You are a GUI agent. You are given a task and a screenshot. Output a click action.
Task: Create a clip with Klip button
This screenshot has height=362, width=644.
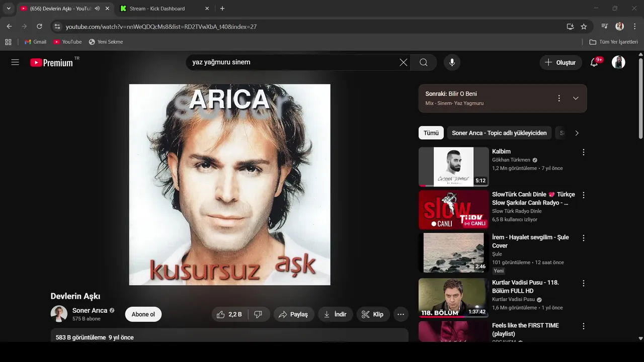373,314
